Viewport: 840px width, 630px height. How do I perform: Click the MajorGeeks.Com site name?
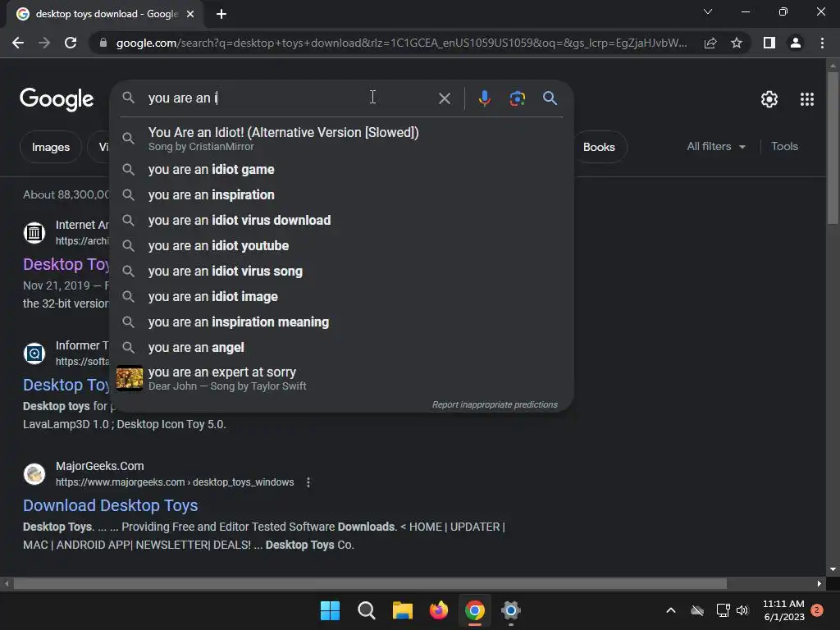[99, 466]
